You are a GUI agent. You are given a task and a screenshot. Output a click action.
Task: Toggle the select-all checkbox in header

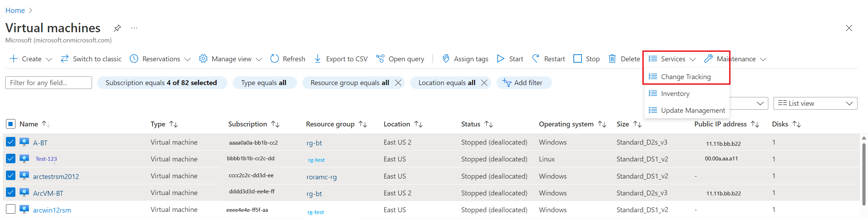click(10, 124)
